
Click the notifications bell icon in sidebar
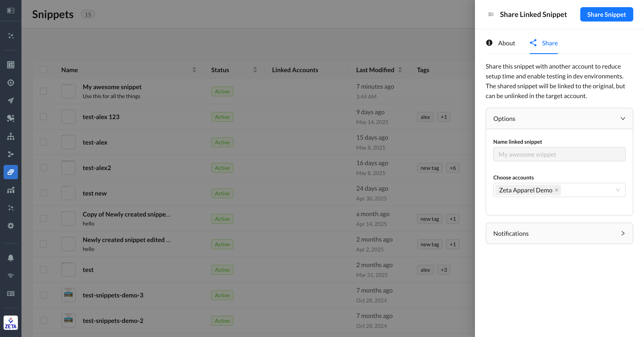(x=11, y=258)
